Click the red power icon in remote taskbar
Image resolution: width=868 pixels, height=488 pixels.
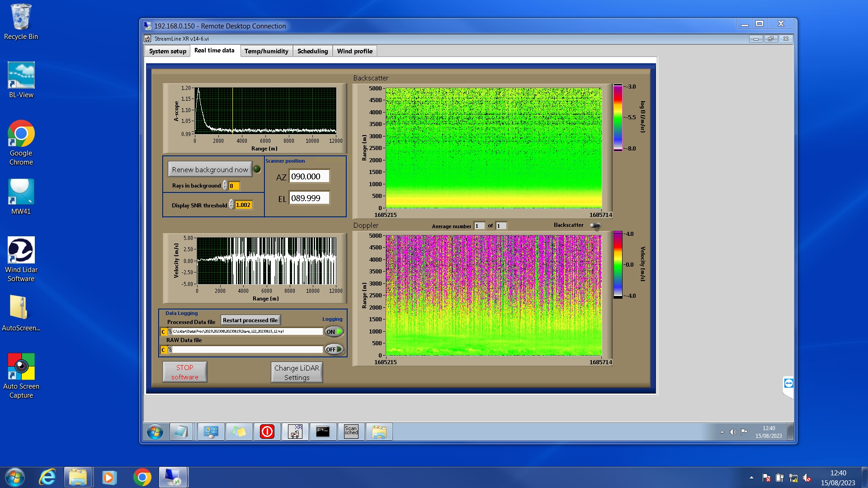(x=267, y=432)
